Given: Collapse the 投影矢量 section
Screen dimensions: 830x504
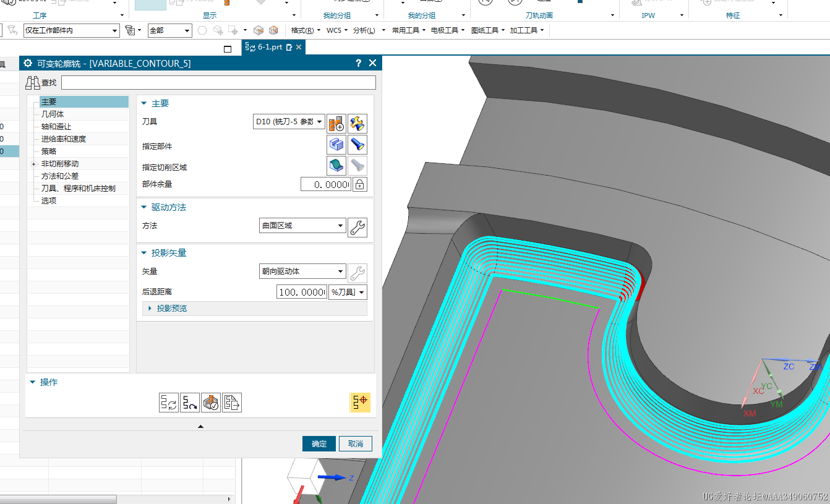Looking at the screenshot, I should [164, 253].
